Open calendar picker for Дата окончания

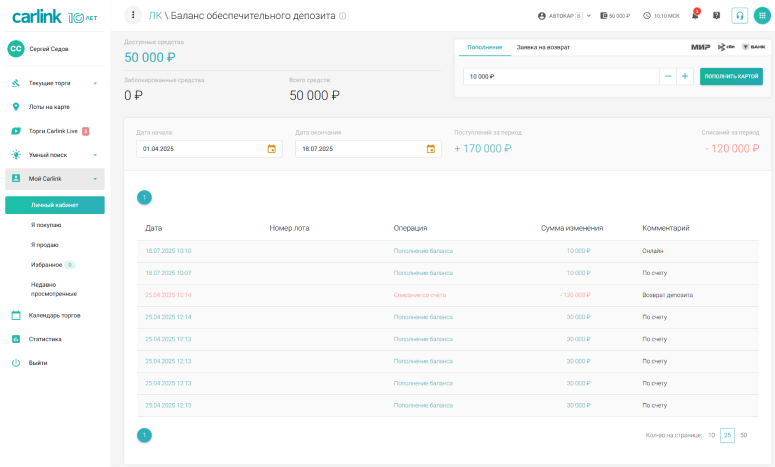coord(430,149)
